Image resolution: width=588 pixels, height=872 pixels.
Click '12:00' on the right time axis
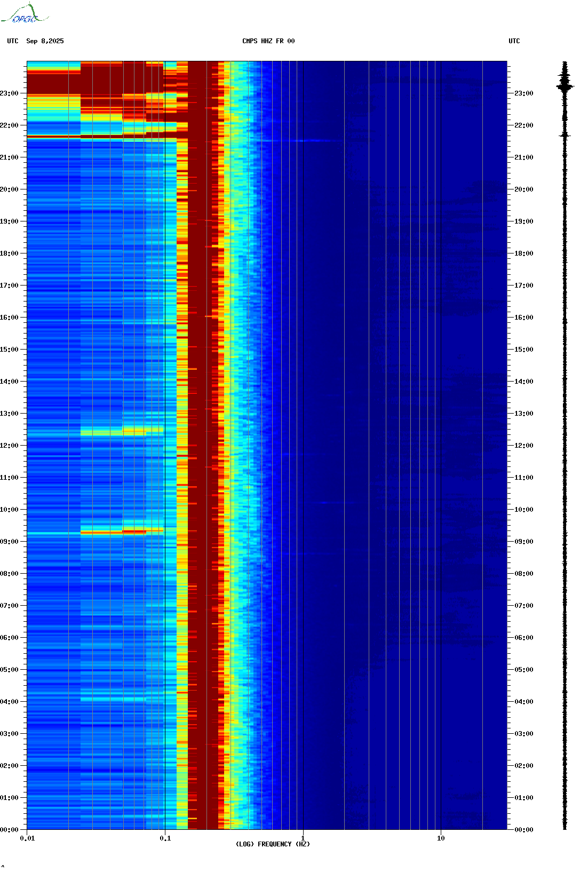pos(523,446)
